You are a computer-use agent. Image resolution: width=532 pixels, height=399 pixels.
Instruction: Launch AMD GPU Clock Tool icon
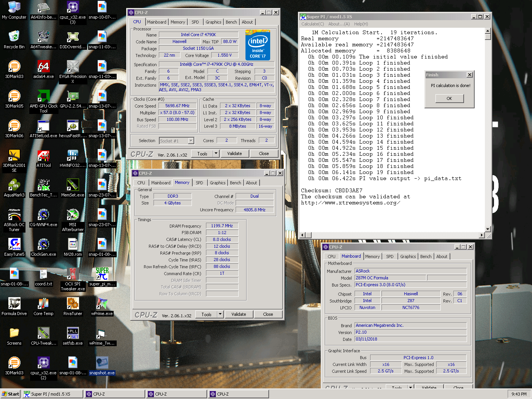point(44,102)
